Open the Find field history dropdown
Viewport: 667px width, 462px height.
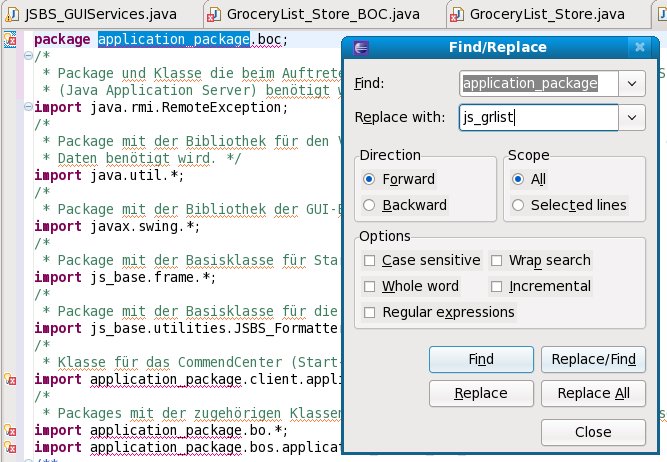[x=632, y=84]
